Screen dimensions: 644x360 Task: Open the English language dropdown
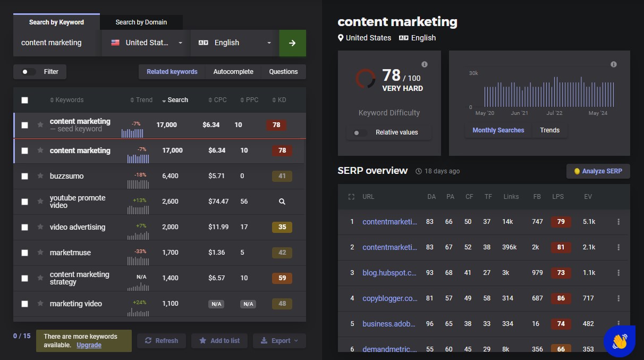pos(234,43)
